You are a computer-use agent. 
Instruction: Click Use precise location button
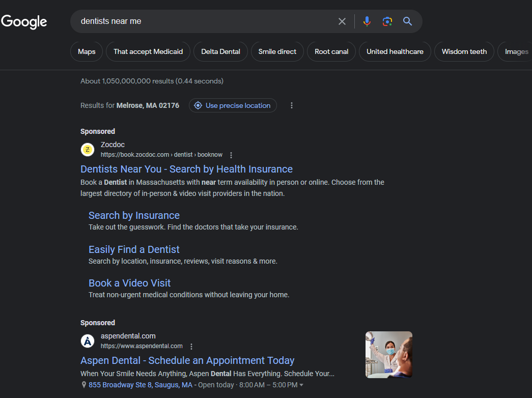click(233, 105)
